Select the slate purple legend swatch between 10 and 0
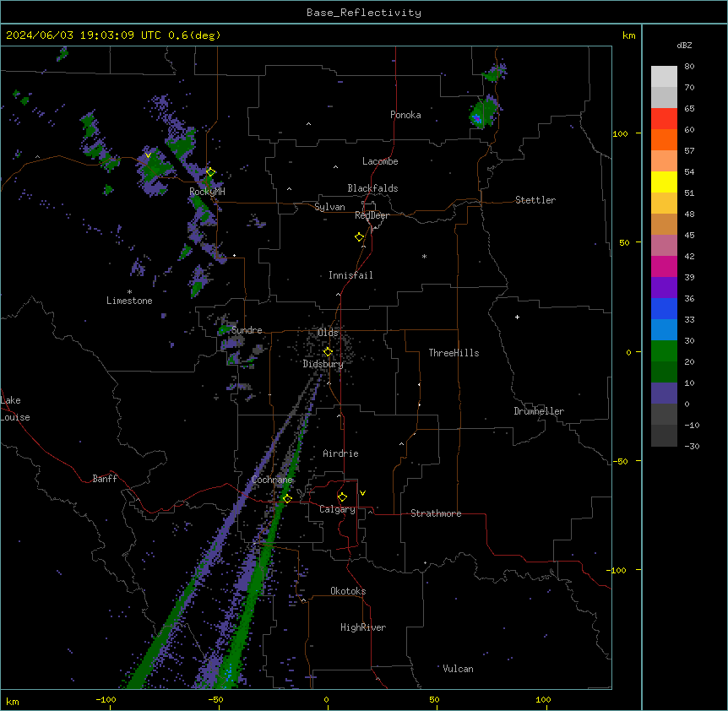Screen dimensions: 728x711 click(664, 393)
